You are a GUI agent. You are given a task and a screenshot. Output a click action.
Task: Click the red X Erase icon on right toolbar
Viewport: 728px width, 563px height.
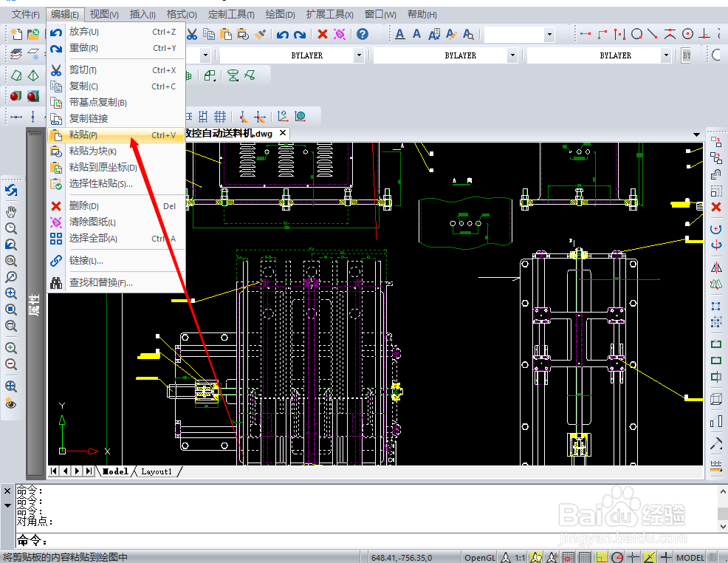click(x=716, y=207)
